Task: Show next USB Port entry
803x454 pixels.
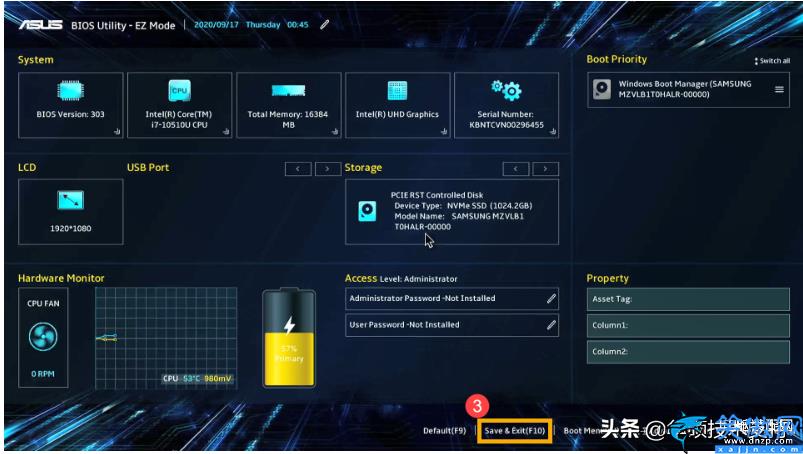Action: pyautogui.click(x=328, y=169)
